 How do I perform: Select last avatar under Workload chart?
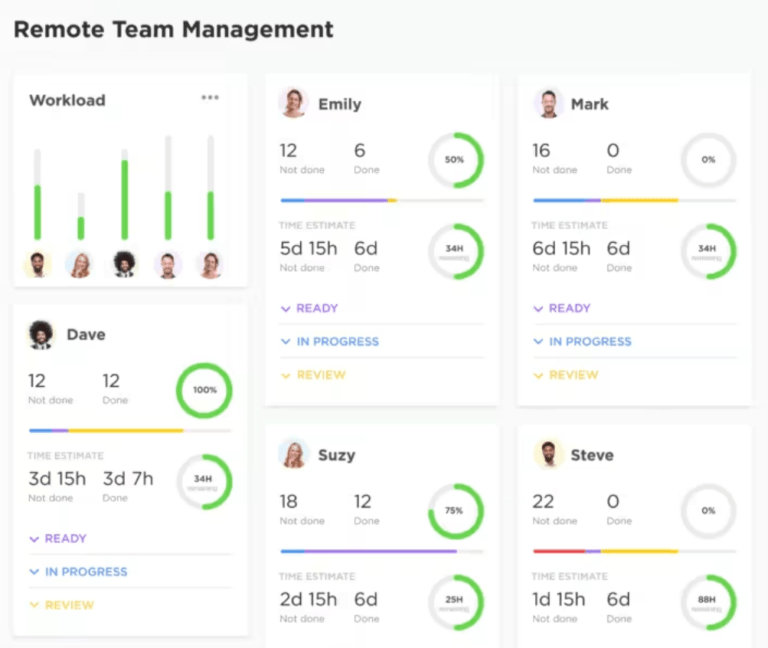pyautogui.click(x=210, y=264)
